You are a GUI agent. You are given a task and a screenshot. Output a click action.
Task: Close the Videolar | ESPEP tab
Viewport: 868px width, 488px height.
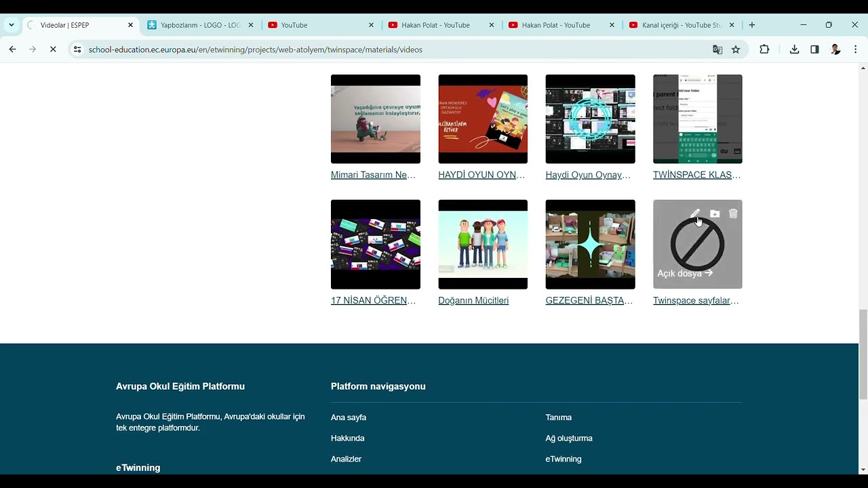(130, 25)
